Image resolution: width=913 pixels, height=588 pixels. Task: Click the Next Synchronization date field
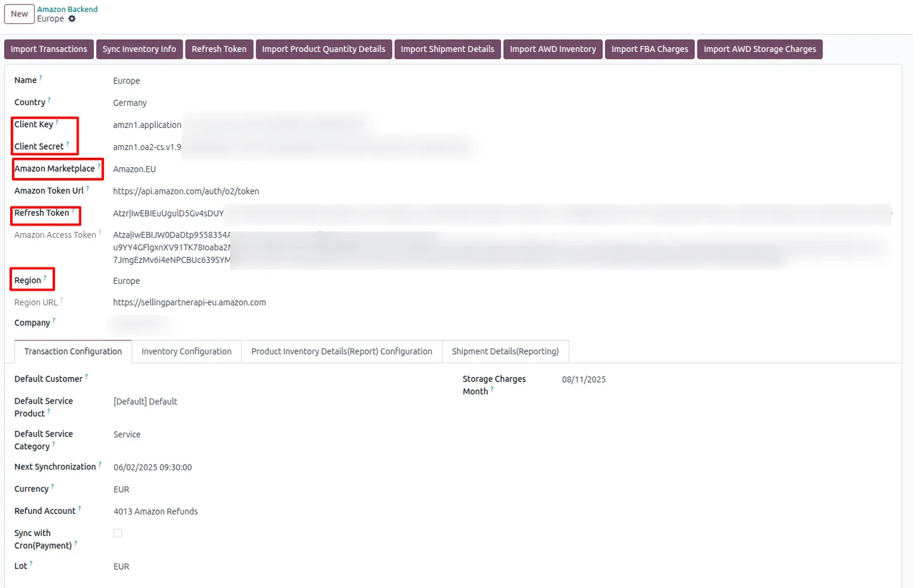click(153, 468)
